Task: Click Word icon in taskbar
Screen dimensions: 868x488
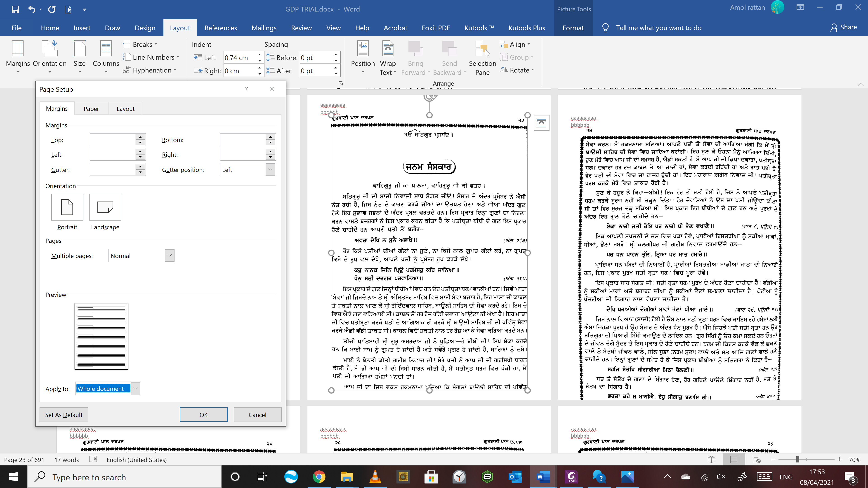Action: click(x=543, y=477)
